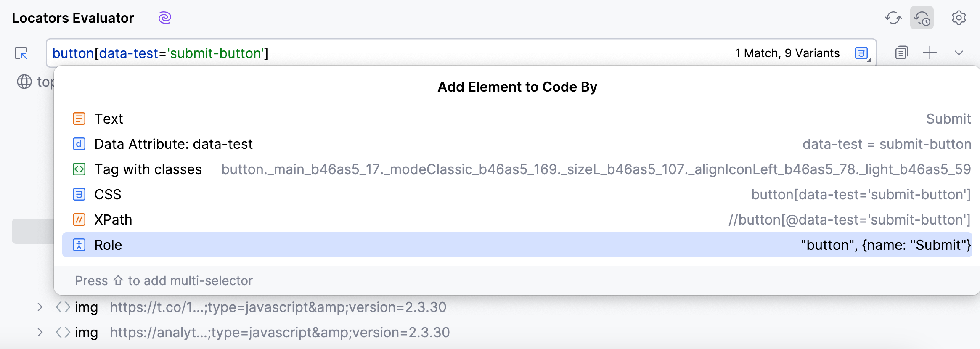
Task: Click the globe icon next to top
Action: click(x=24, y=82)
